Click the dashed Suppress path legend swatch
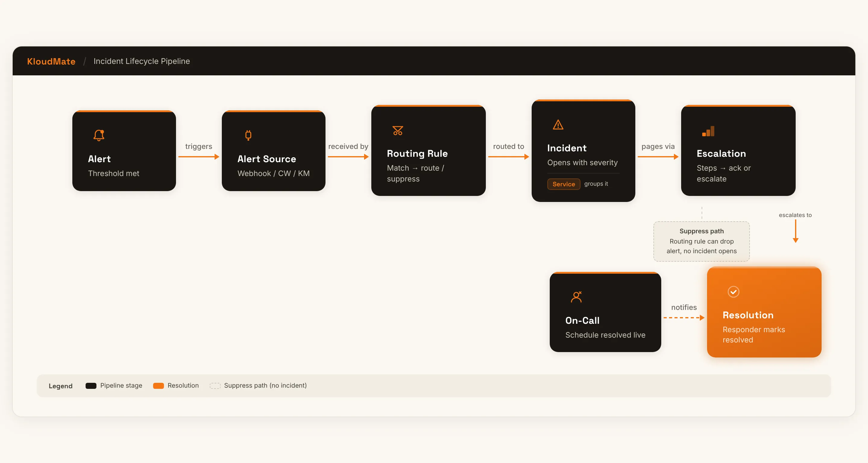868x463 pixels. [x=215, y=386]
